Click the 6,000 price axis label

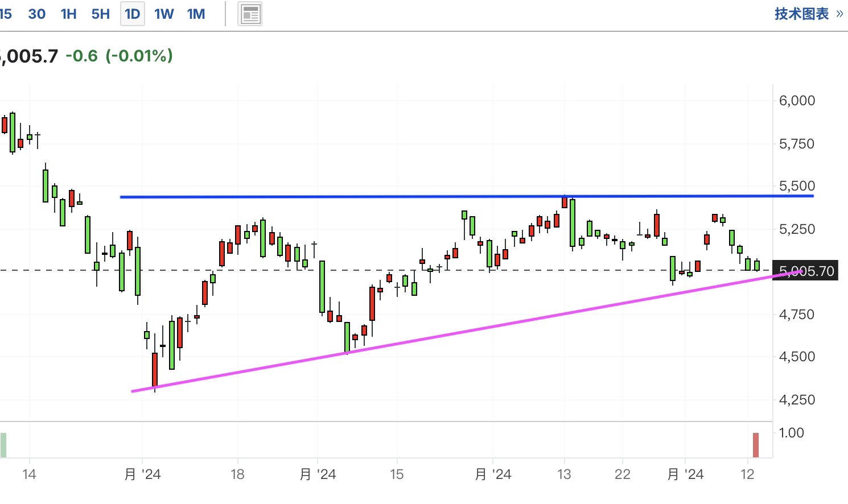point(797,101)
